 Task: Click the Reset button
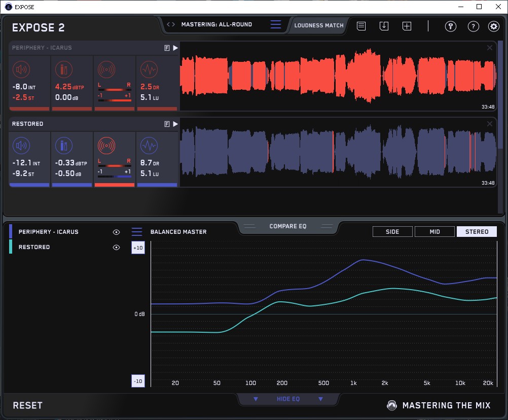[x=28, y=405]
